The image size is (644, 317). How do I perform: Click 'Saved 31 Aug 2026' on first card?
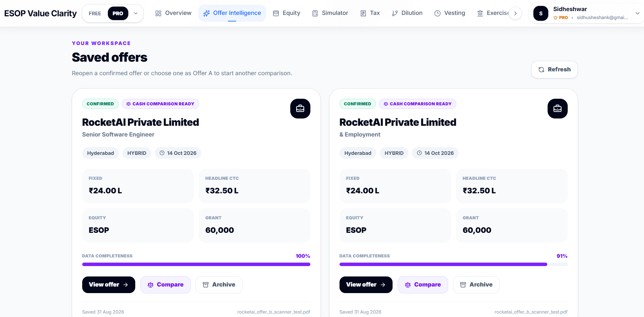coord(103,312)
